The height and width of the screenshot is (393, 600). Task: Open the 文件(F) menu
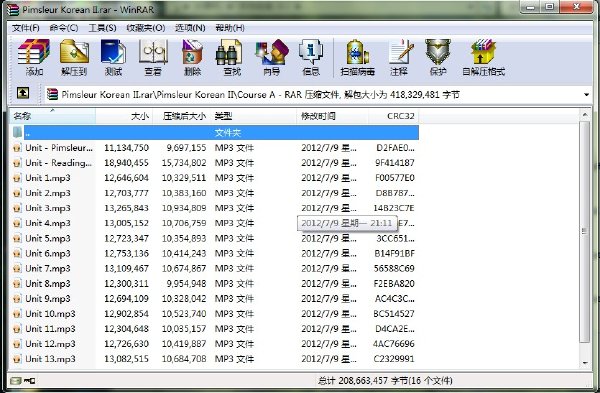point(26,28)
